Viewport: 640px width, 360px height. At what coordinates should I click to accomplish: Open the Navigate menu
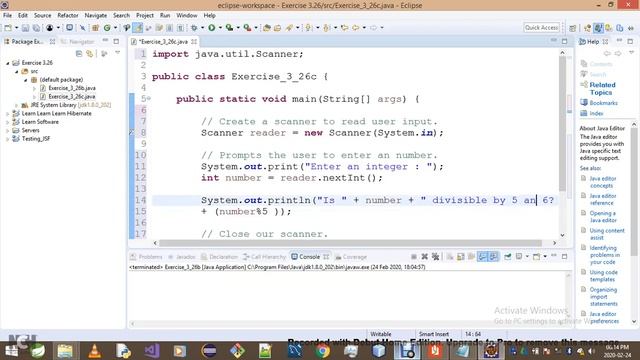[96, 16]
